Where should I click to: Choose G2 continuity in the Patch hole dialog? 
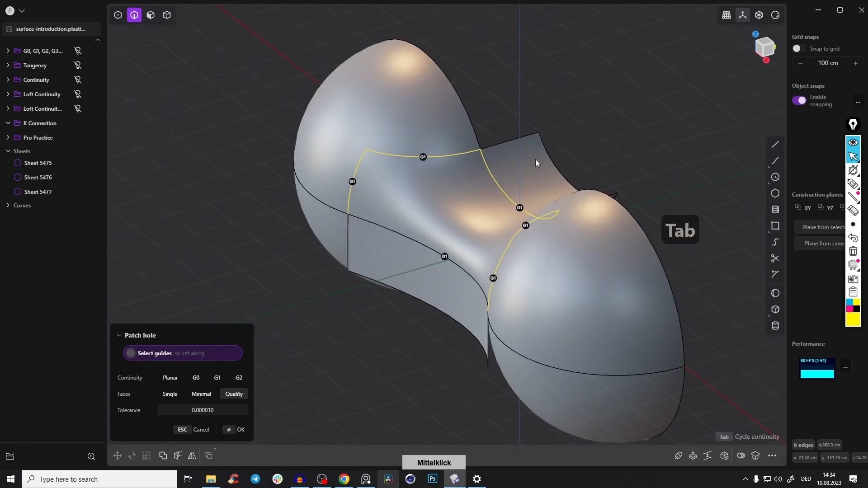(x=239, y=377)
